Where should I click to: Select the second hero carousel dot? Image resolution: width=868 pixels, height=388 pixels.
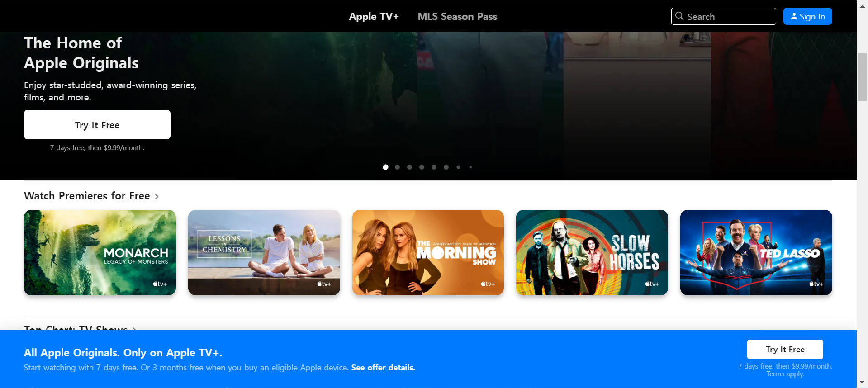(x=397, y=167)
